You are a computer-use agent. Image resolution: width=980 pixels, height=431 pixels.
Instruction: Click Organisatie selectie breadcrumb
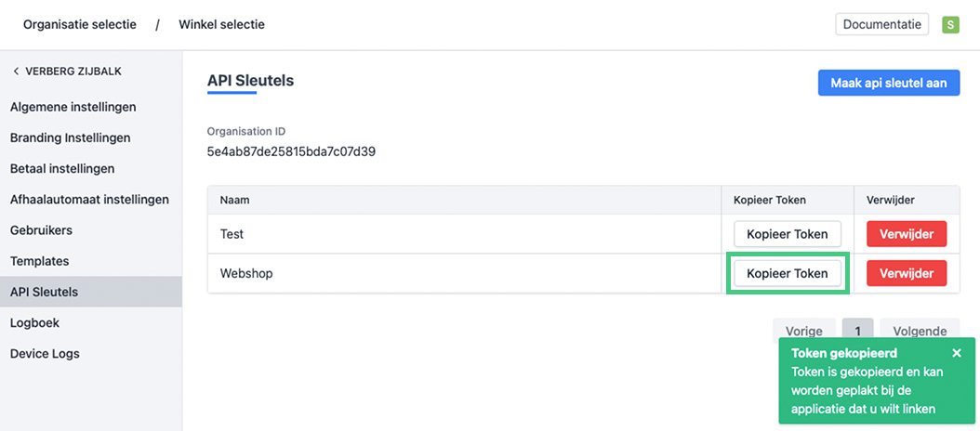(80, 24)
